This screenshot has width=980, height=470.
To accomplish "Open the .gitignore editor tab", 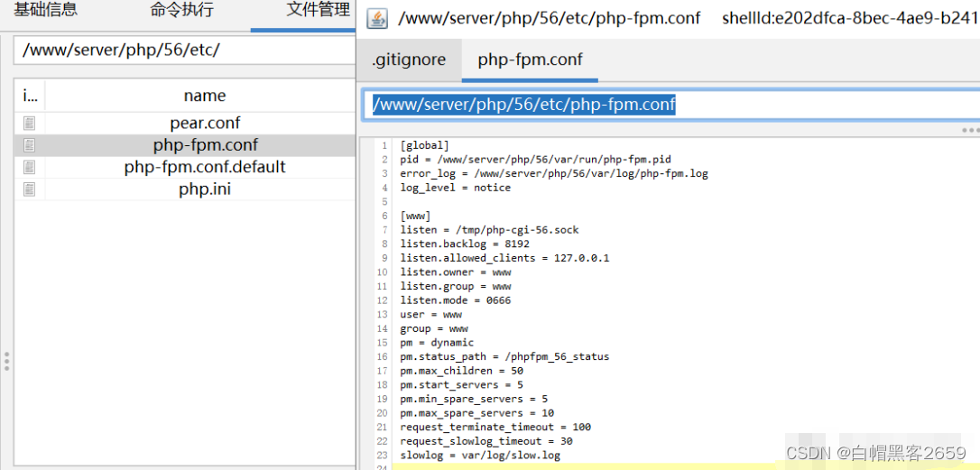I will [409, 60].
